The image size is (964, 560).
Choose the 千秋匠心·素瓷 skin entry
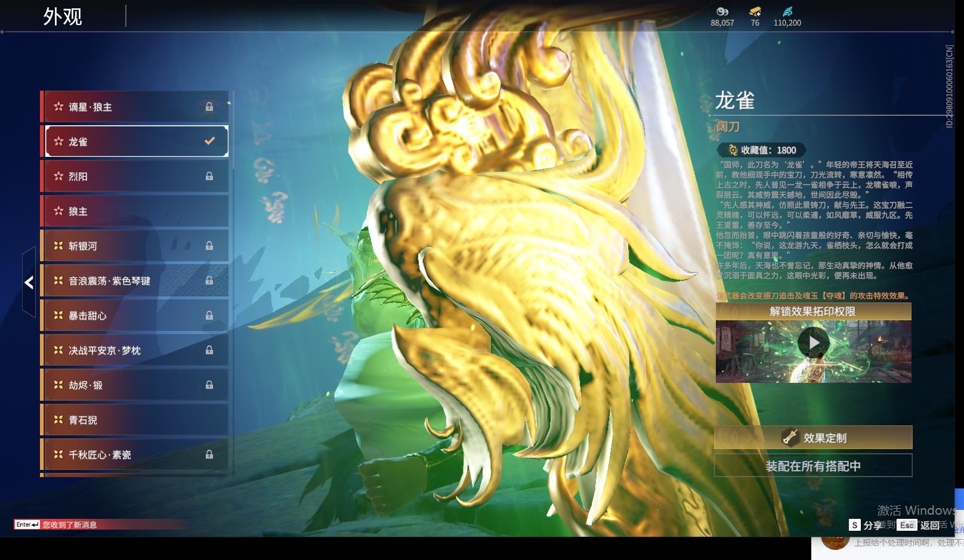(135, 454)
